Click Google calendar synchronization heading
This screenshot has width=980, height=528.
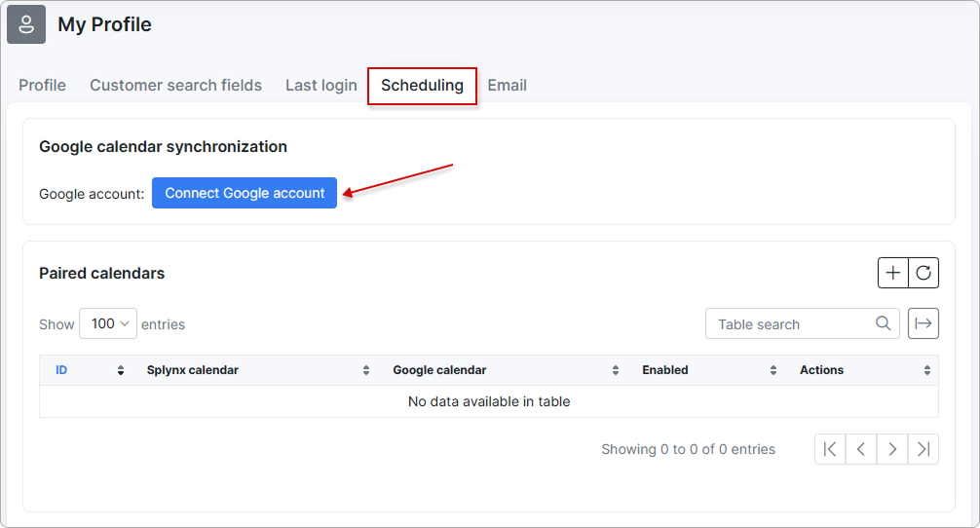point(163,147)
